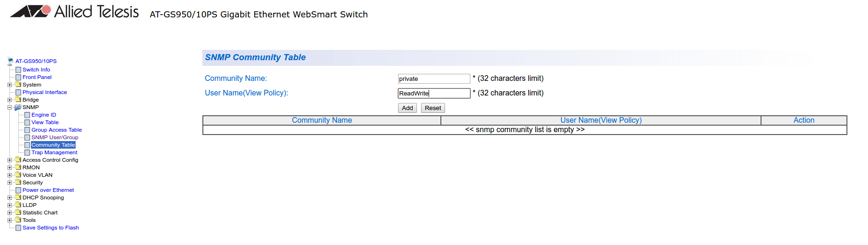Image resolution: width=868 pixels, height=245 pixels.
Task: Expand the Bridge tree node
Action: click(9, 100)
